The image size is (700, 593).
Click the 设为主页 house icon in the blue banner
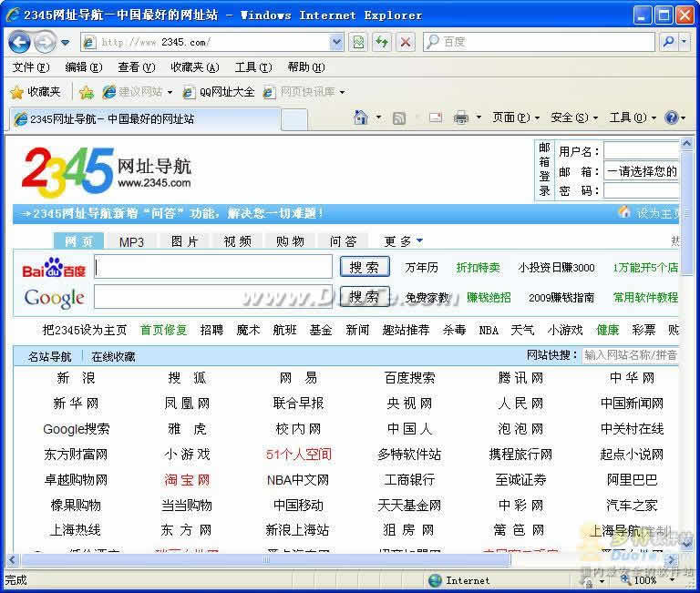624,212
